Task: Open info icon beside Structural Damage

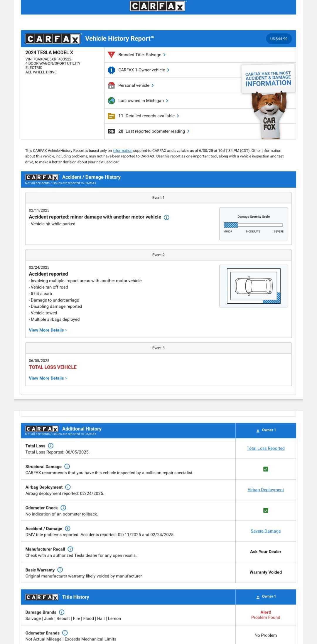Action: click(67, 466)
